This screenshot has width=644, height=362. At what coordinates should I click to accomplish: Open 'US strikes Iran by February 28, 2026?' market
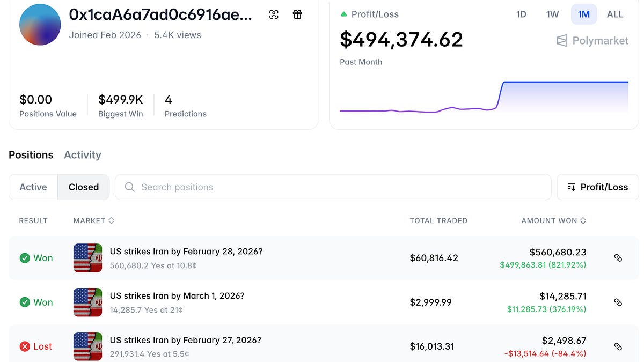coord(186,252)
